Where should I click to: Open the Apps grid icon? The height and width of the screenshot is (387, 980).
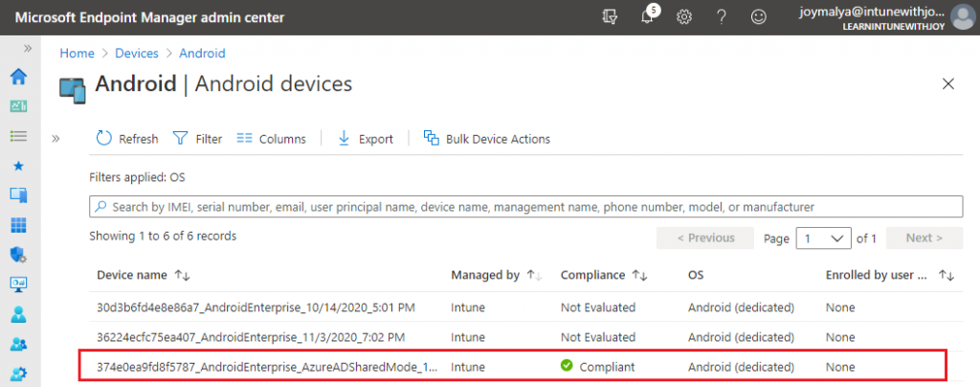click(x=19, y=225)
